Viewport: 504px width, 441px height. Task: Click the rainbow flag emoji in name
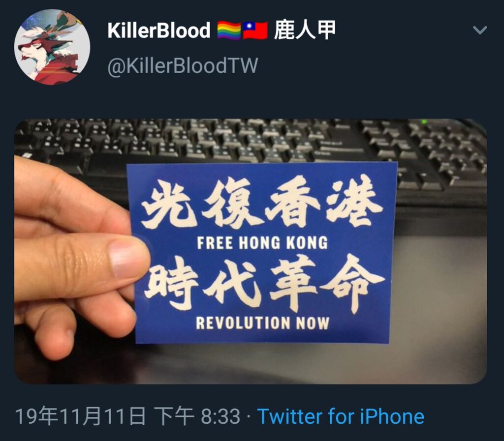point(229,31)
